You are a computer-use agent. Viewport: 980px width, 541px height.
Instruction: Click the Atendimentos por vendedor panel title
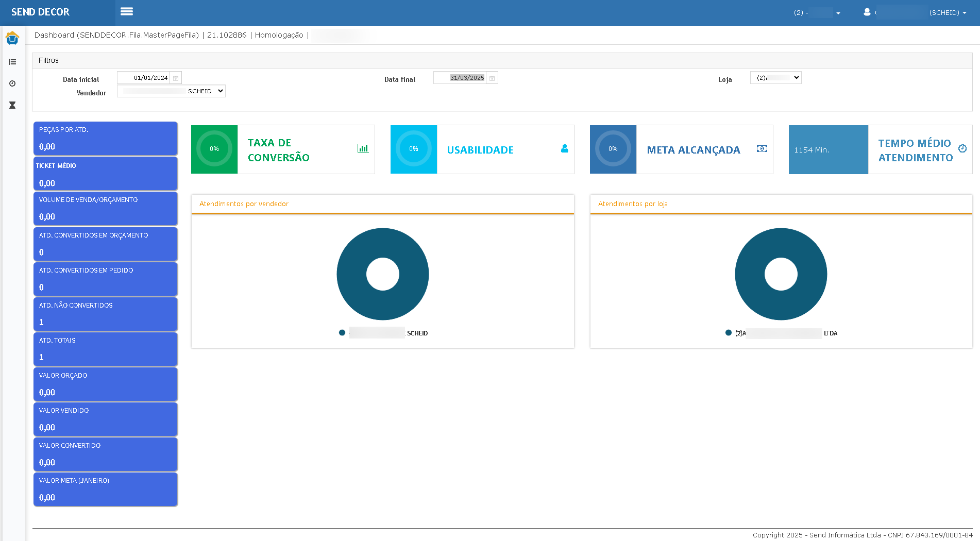[x=244, y=204]
